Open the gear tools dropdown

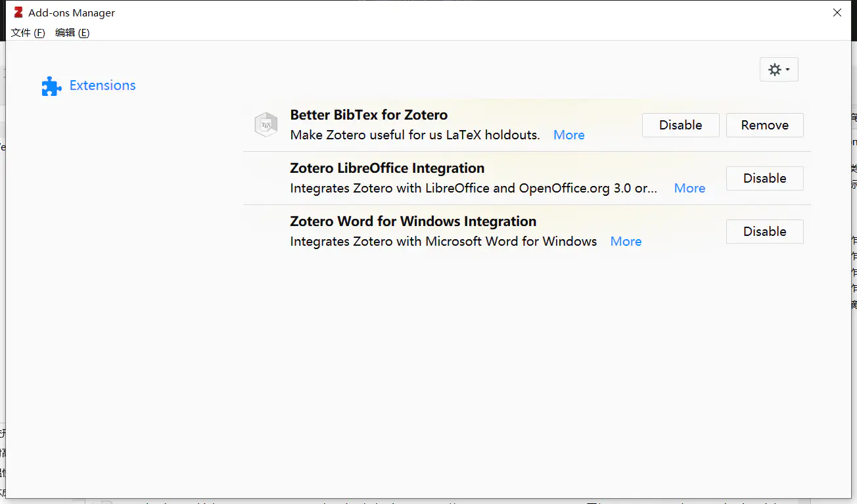[779, 70]
